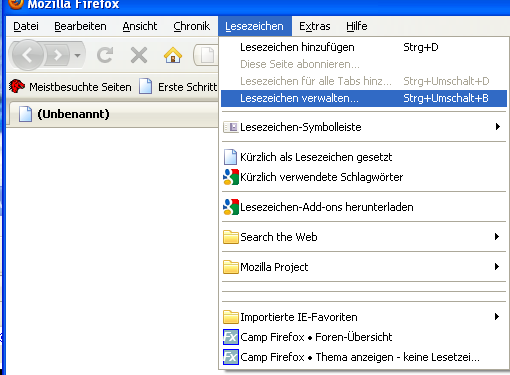The height and width of the screenshot is (375, 510).
Task: Expand the Mozilla Project submenu arrow
Action: coord(497,267)
